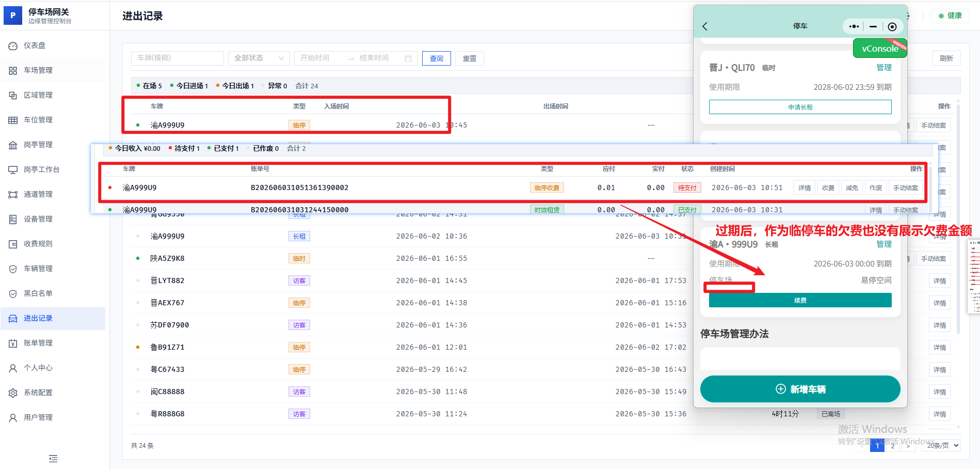This screenshot has height=469, width=980.
Task: Click the vConsole green button
Action: click(880, 48)
